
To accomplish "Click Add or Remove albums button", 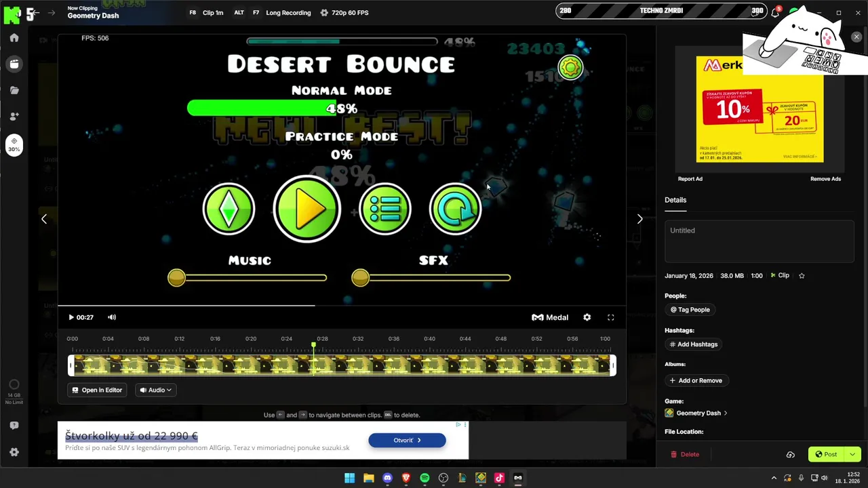I will (695, 380).
